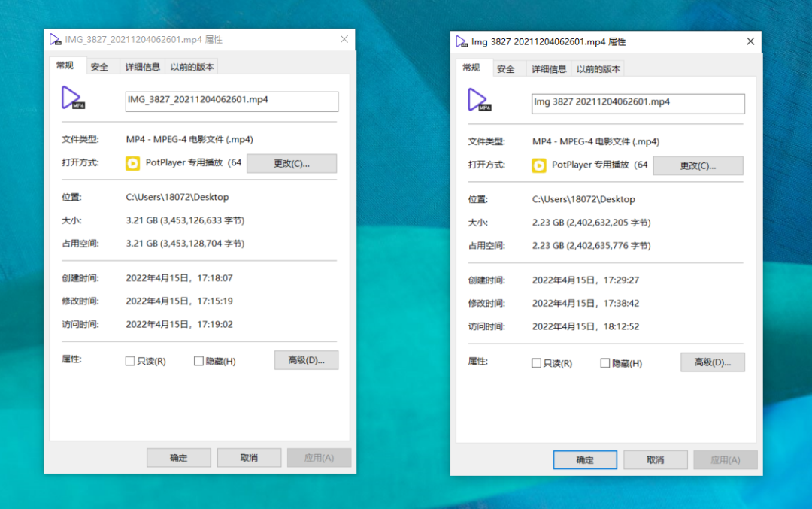The image size is (812, 509).
Task: Click the 更改(C) button in the left dialog
Action: (292, 163)
